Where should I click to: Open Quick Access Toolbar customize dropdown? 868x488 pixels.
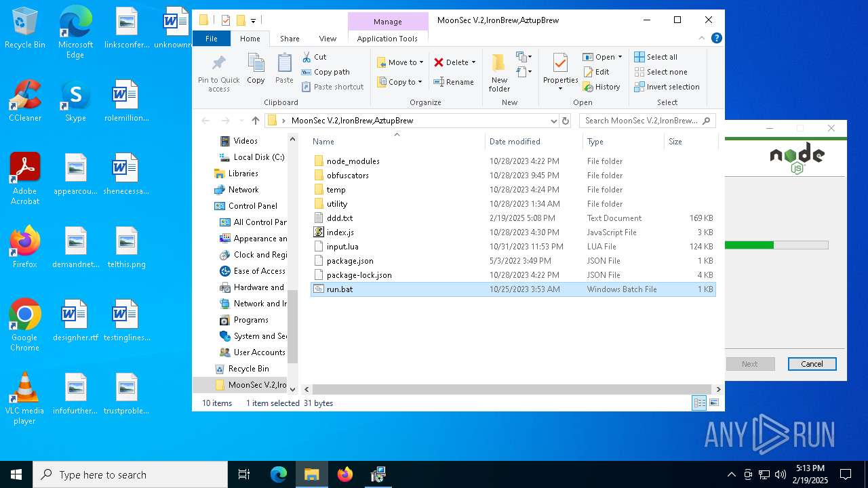[x=254, y=20]
